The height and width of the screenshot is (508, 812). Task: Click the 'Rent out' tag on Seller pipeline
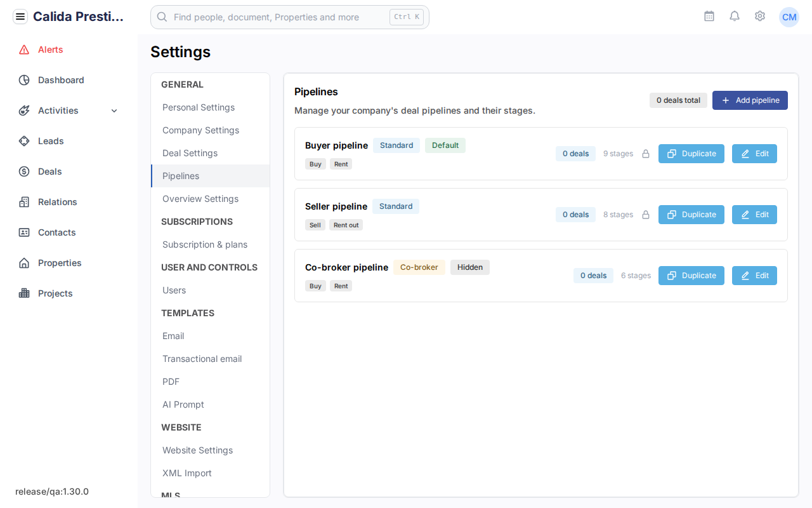pos(346,225)
